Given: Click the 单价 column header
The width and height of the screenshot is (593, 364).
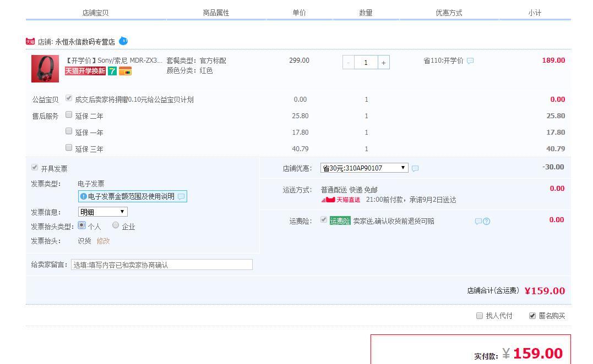Looking at the screenshot, I should [x=299, y=13].
